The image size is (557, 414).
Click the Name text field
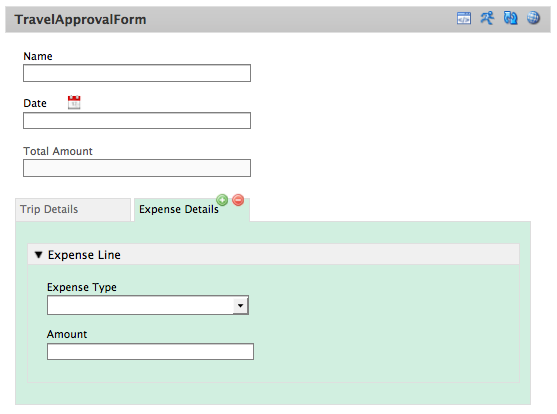coord(137,73)
